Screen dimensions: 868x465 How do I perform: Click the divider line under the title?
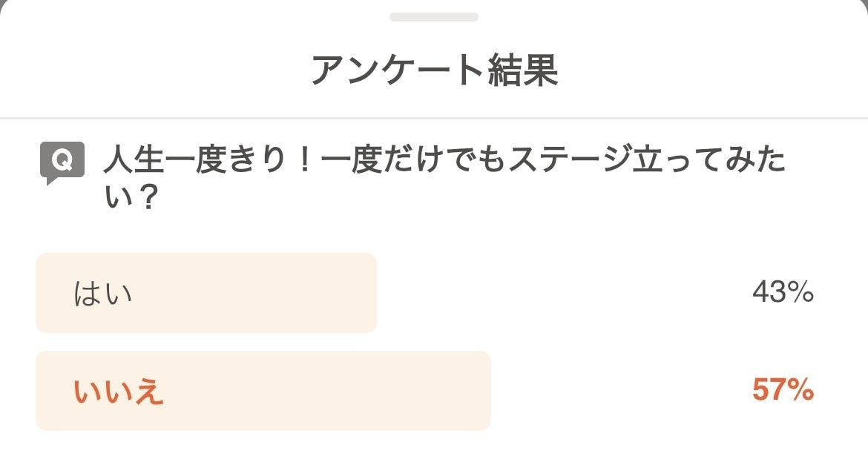point(434,119)
